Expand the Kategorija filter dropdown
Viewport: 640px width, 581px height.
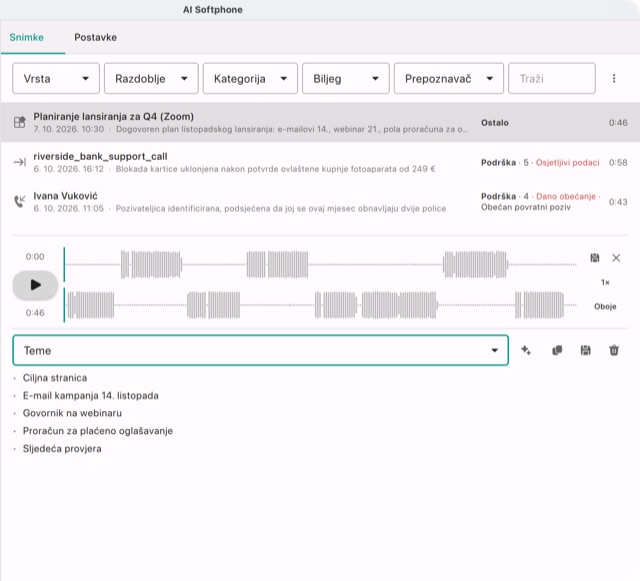250,78
